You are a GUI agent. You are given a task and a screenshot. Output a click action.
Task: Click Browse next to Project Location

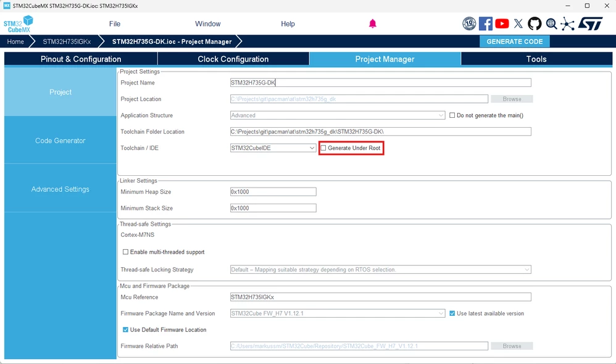click(512, 99)
